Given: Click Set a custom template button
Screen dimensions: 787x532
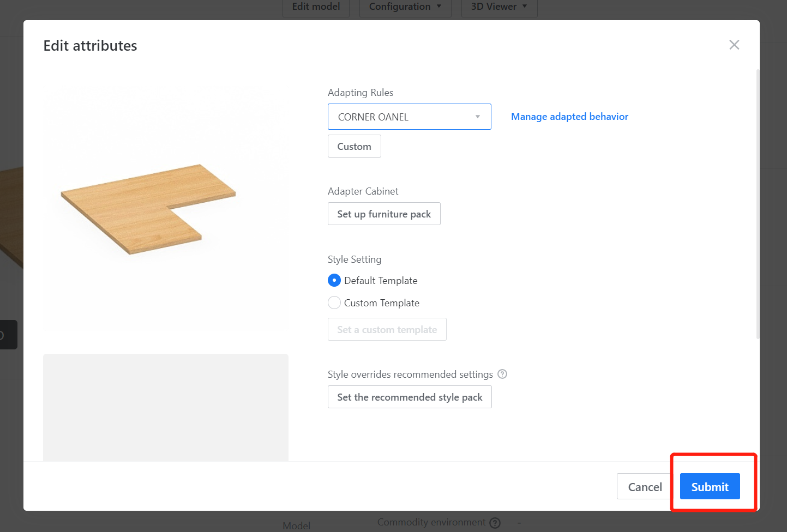Looking at the screenshot, I should [x=387, y=330].
